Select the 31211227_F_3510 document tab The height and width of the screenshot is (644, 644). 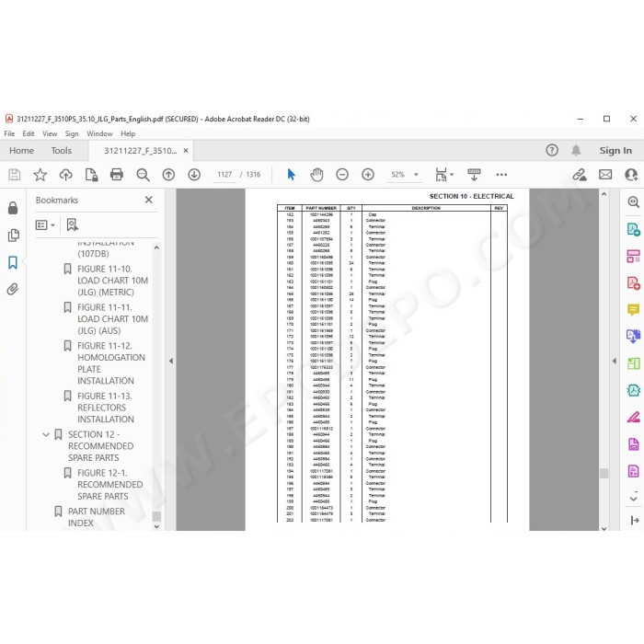(x=141, y=150)
